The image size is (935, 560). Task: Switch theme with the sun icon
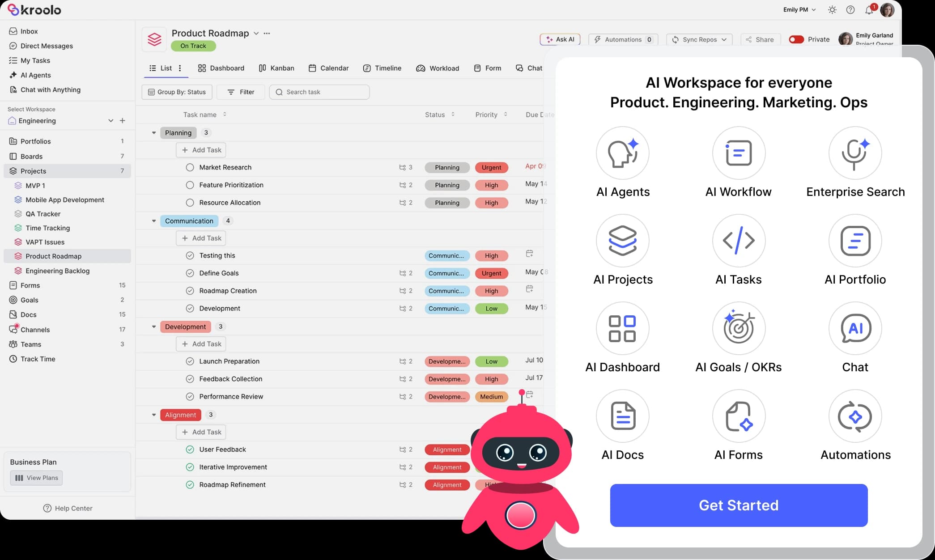pos(832,10)
